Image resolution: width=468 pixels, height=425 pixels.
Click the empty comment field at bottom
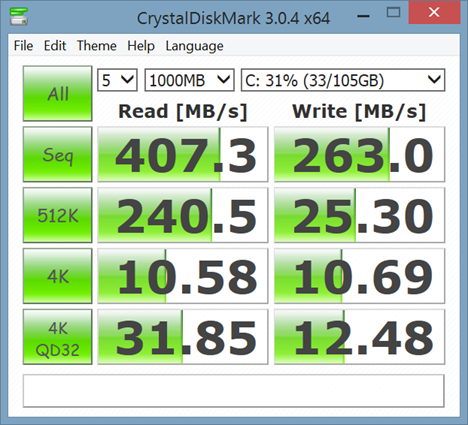pyautogui.click(x=234, y=391)
